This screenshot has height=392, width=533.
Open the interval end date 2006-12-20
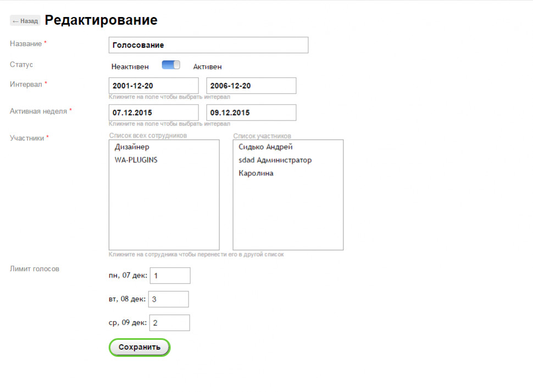251,86
